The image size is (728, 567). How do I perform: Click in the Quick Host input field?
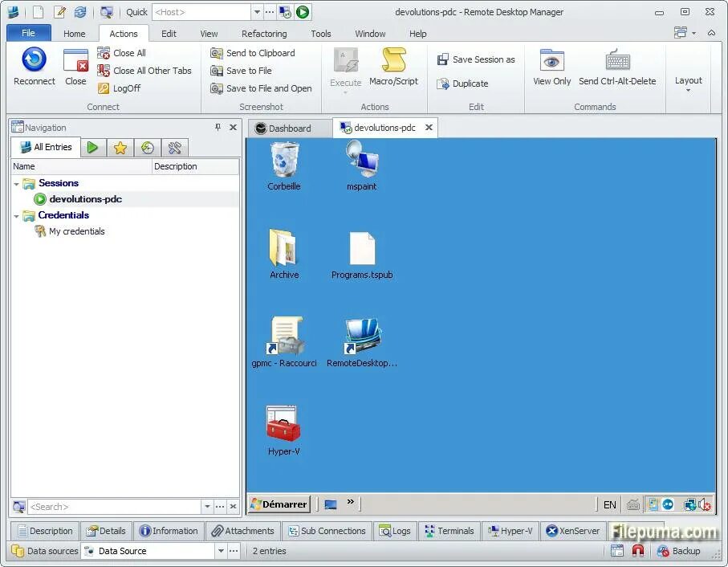pyautogui.click(x=201, y=12)
